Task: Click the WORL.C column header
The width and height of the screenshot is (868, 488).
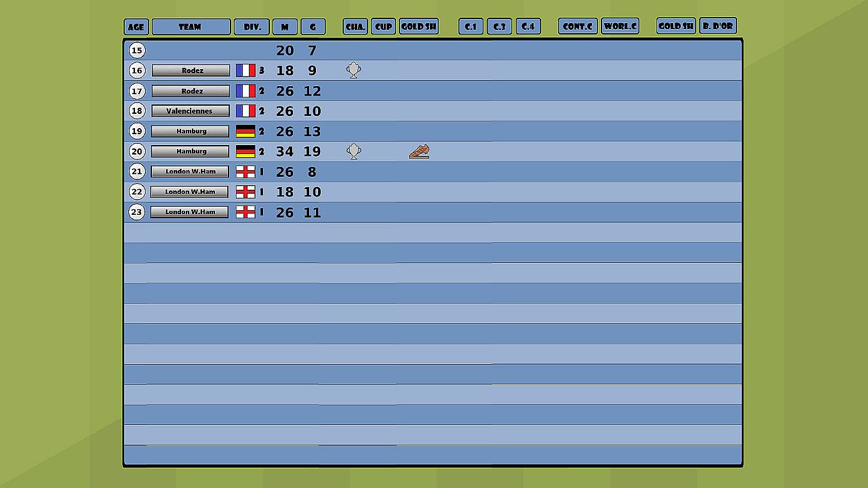Action: coord(620,26)
